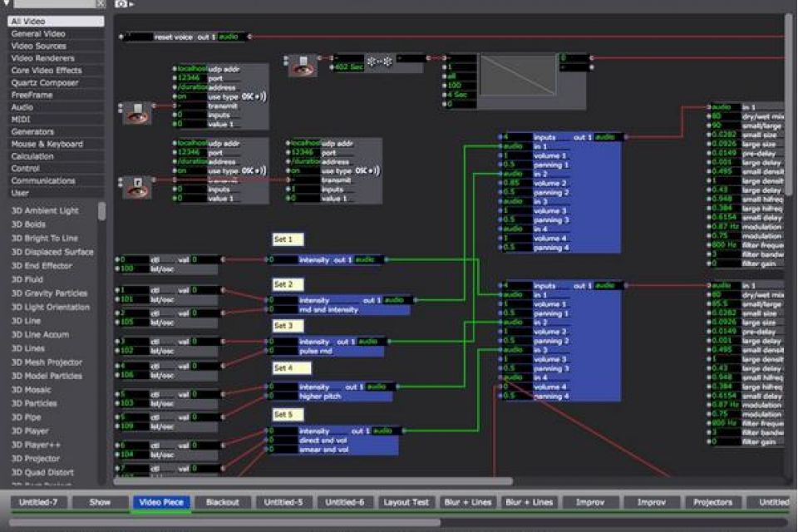Screen dimensions: 798x532
Task: Click the OSC speaker icon on rightmost UDP actor
Action: pos(363,171)
